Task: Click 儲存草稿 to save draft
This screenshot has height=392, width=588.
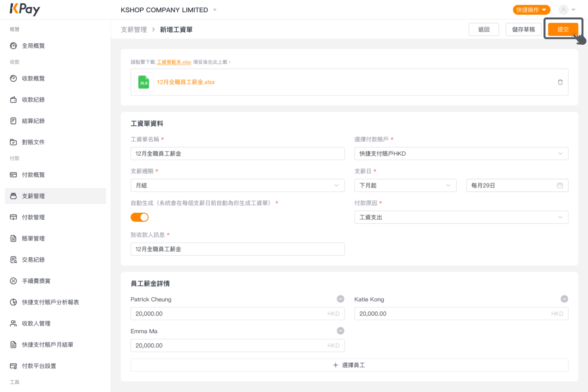Action: click(523, 29)
